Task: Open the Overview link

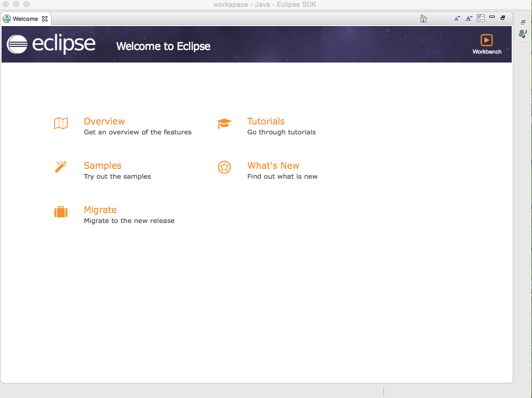Action: coord(104,121)
